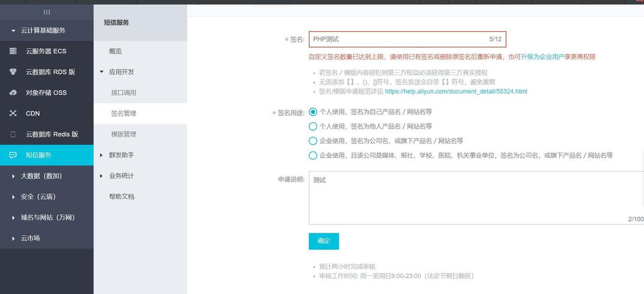
Task: Click the 云服务器 ECS server icon
Action: click(13, 51)
